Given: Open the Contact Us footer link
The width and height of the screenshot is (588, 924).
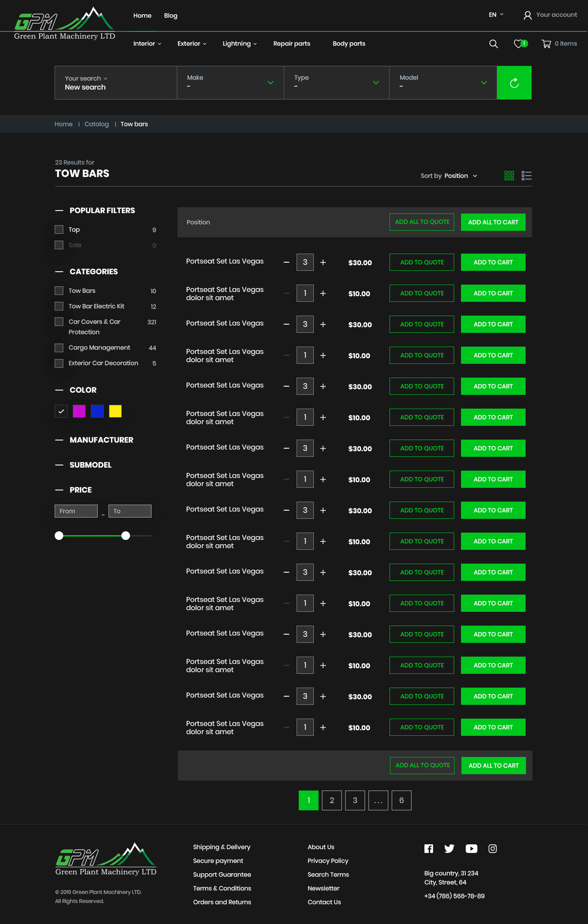Looking at the screenshot, I should click(324, 902).
